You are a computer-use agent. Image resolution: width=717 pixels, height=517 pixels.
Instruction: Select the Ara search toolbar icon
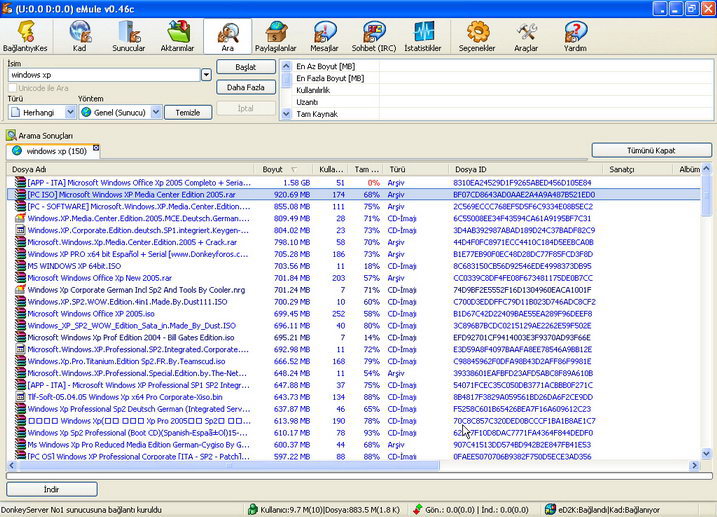pos(227,32)
